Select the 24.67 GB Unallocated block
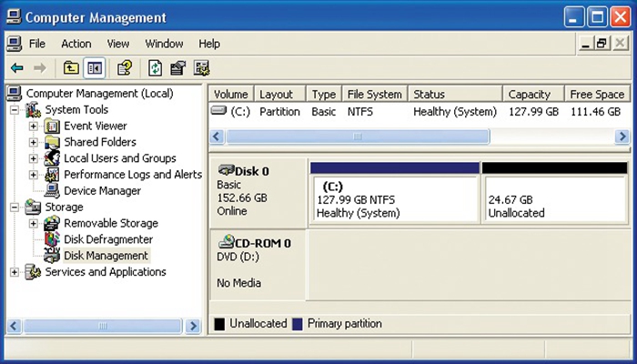637x364 pixels. [x=554, y=193]
